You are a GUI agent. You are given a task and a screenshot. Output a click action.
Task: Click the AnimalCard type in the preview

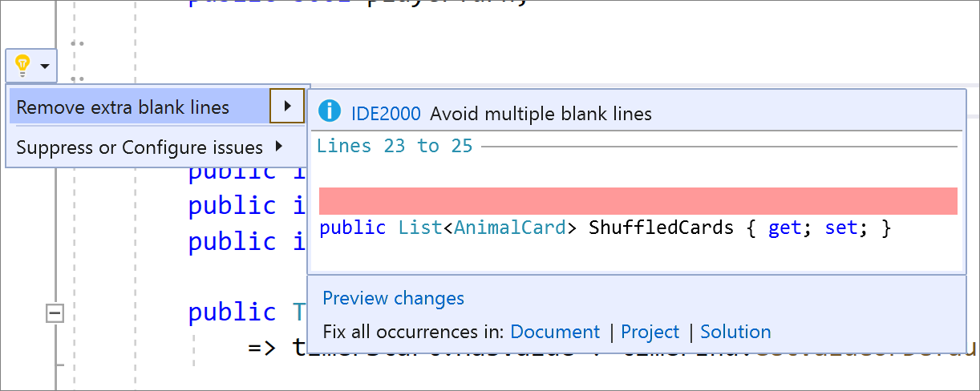[509, 228]
